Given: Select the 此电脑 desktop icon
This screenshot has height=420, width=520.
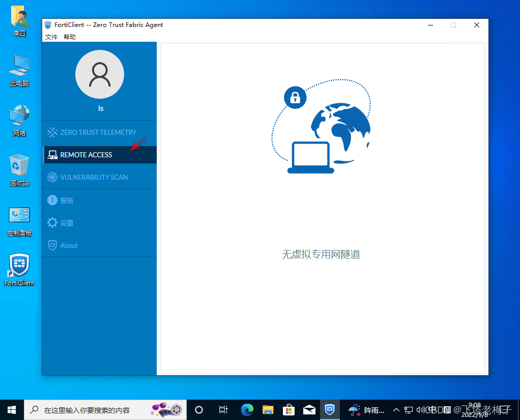Looking at the screenshot, I should click(x=19, y=71).
